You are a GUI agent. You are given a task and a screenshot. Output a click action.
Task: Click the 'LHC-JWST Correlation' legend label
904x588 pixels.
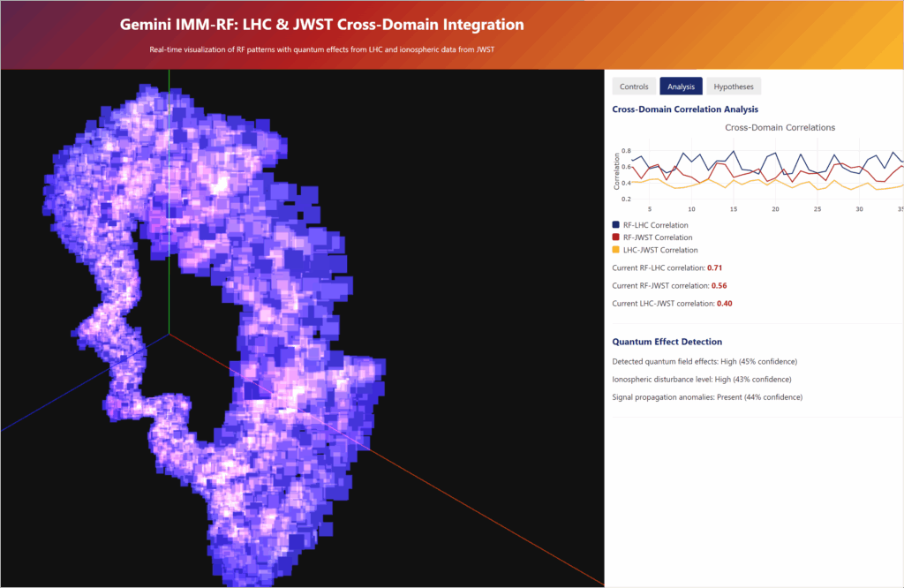pyautogui.click(x=660, y=250)
